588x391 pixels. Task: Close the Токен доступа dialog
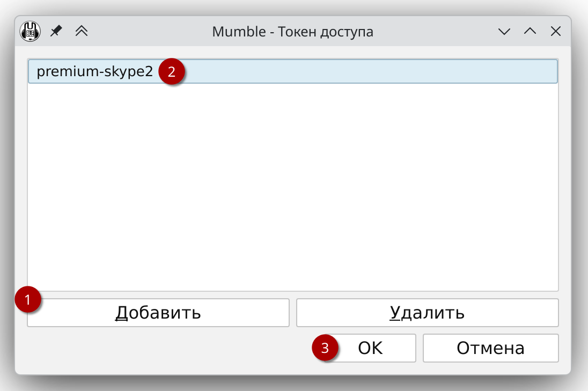[556, 31]
